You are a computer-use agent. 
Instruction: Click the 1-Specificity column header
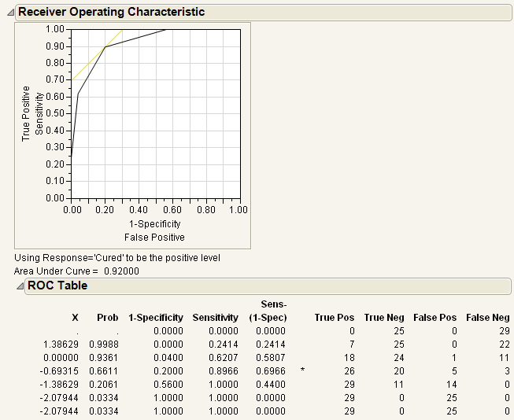pos(156,318)
